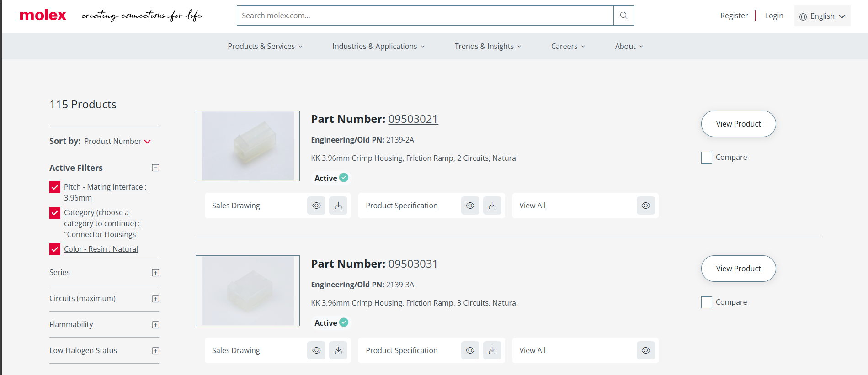Screen dimensions: 868x375
Task: Open Products & Services menu
Action: coord(265,46)
